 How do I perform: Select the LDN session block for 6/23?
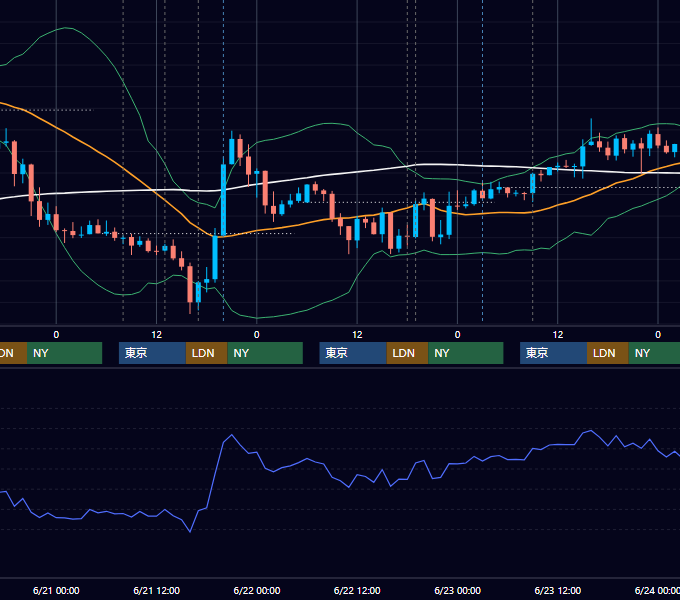(x=608, y=353)
